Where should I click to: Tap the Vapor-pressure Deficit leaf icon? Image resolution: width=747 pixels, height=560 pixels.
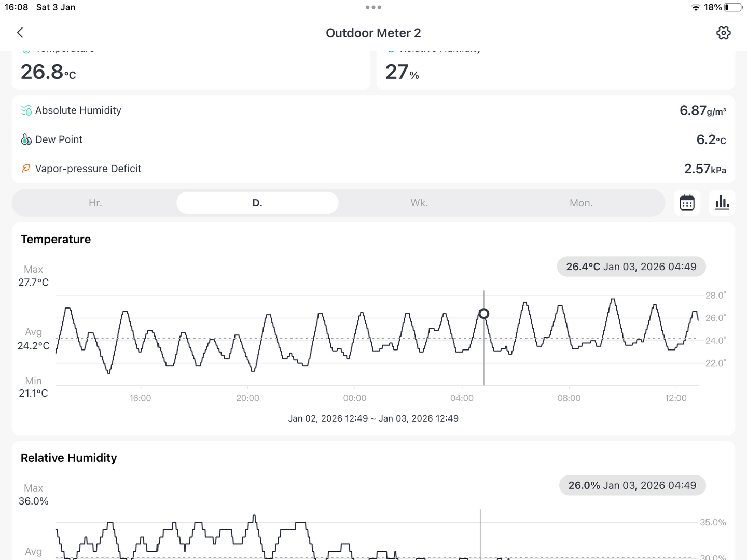point(26,169)
